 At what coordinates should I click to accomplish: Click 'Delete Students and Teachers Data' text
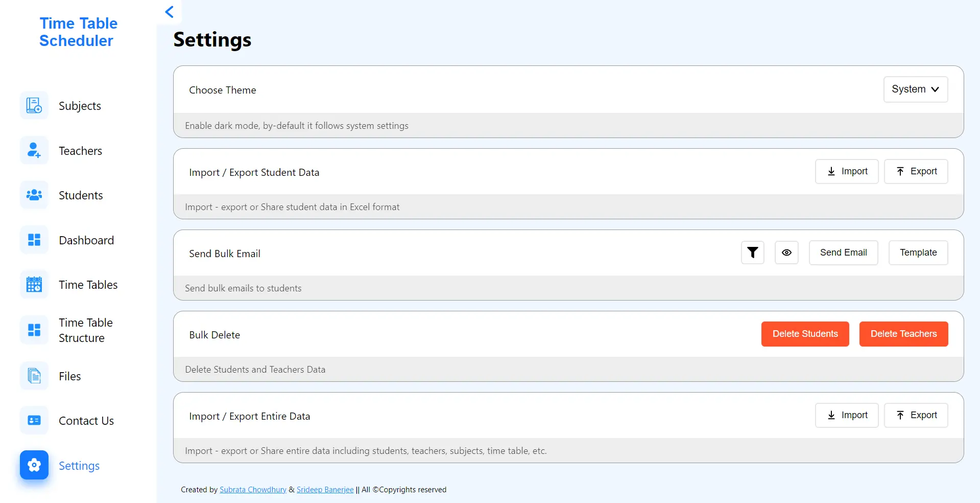pos(255,370)
